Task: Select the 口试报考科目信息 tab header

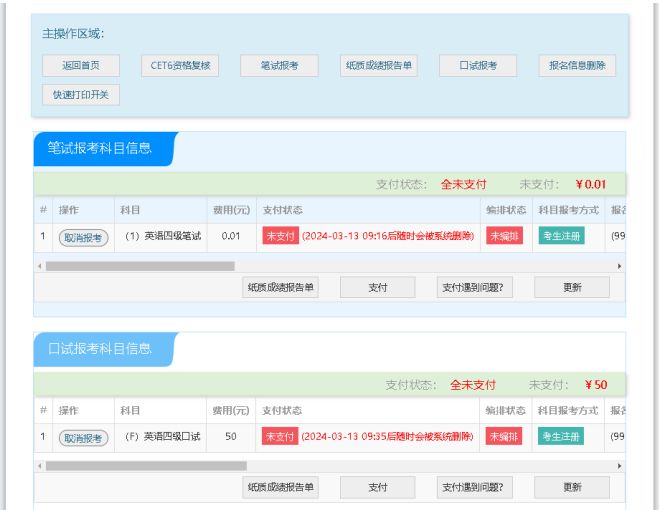Action: 105,349
